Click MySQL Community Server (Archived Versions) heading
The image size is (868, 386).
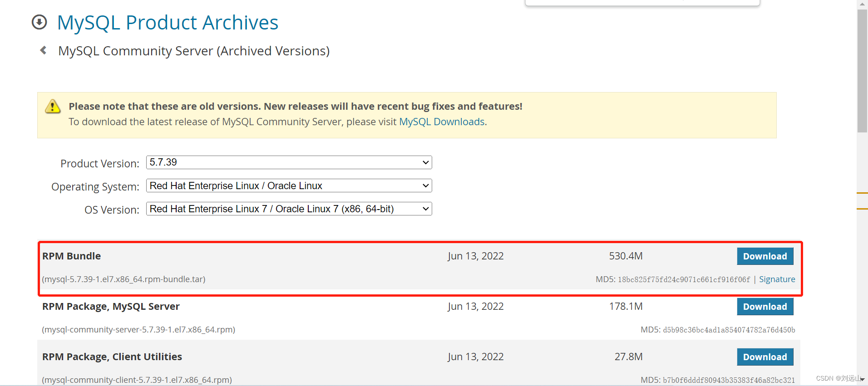click(194, 51)
